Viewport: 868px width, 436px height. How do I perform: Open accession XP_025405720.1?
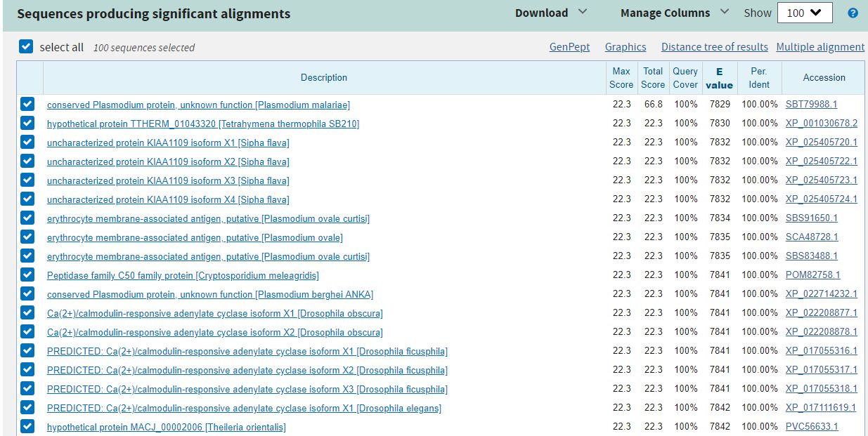pyautogui.click(x=822, y=142)
